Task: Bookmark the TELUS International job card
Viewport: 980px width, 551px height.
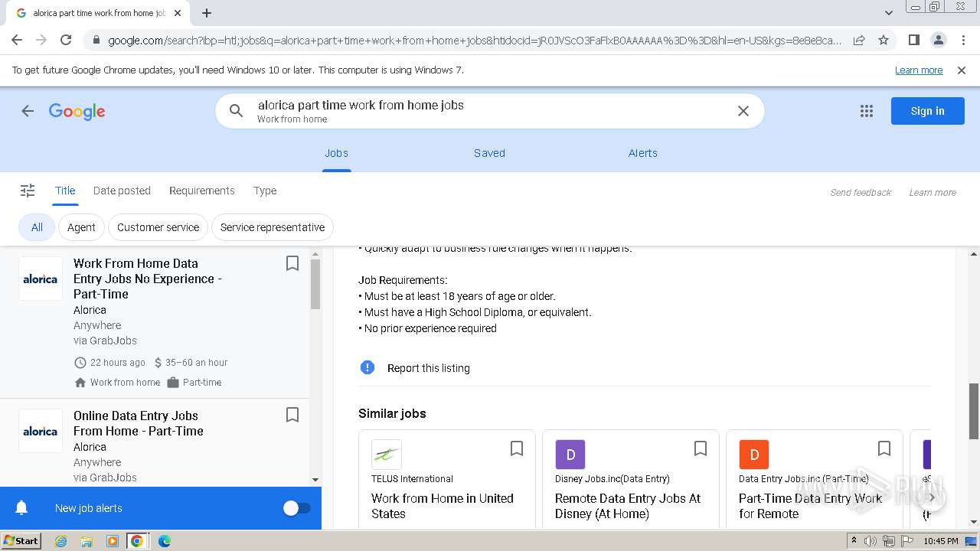Action: (517, 448)
